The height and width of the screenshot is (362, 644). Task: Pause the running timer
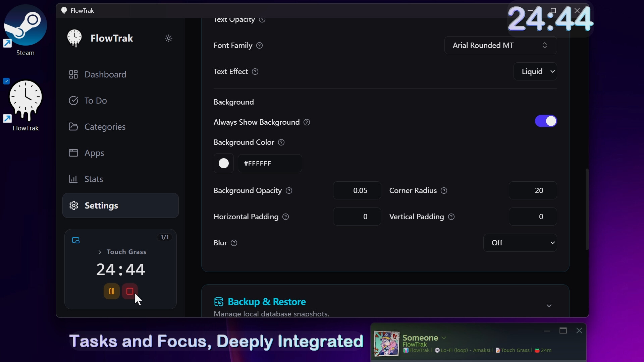tap(112, 291)
